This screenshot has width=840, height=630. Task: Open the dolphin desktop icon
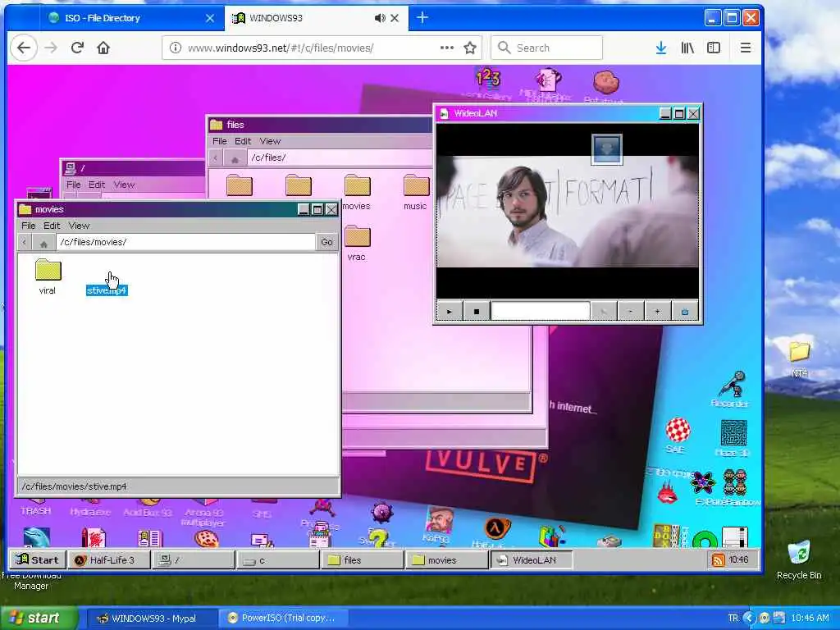tap(36, 537)
